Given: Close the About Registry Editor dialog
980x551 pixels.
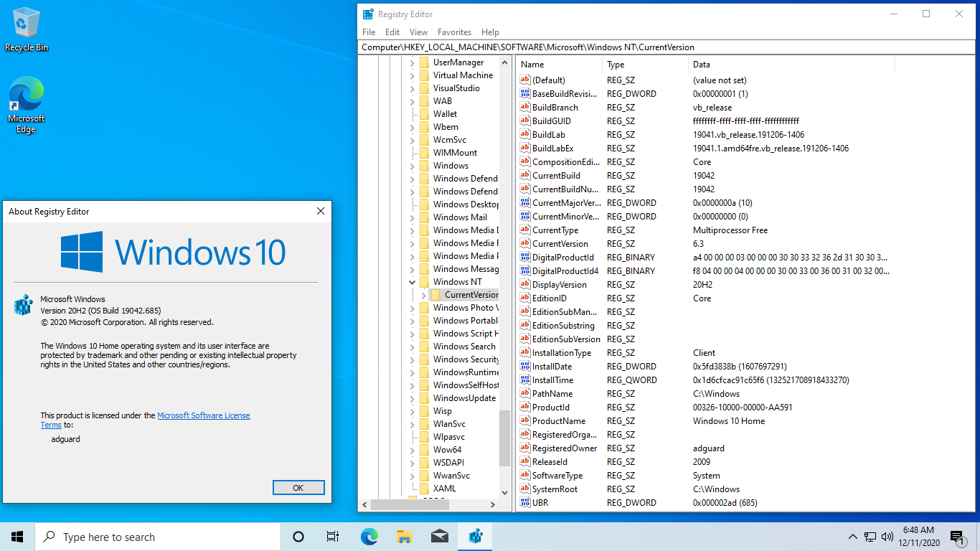Looking at the screenshot, I should pos(321,211).
